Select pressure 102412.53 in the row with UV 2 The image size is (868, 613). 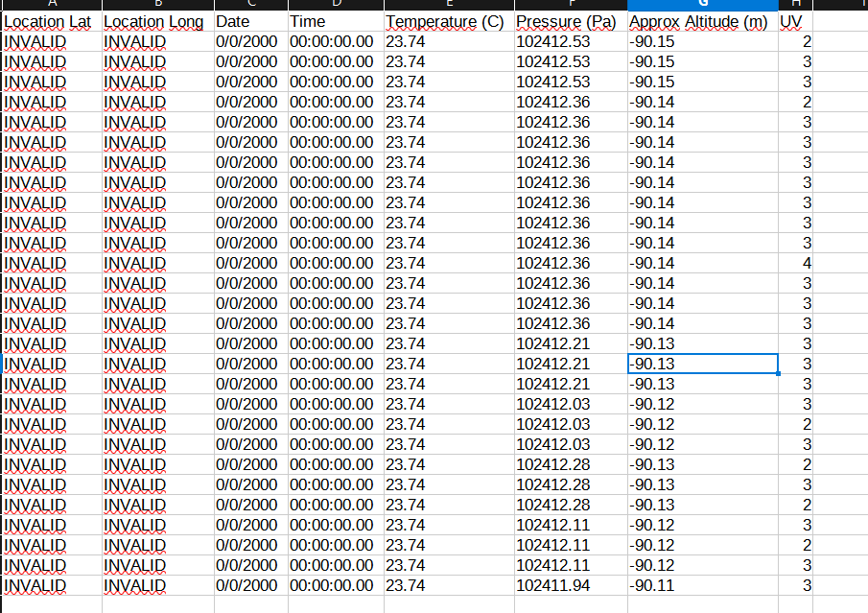(x=571, y=41)
